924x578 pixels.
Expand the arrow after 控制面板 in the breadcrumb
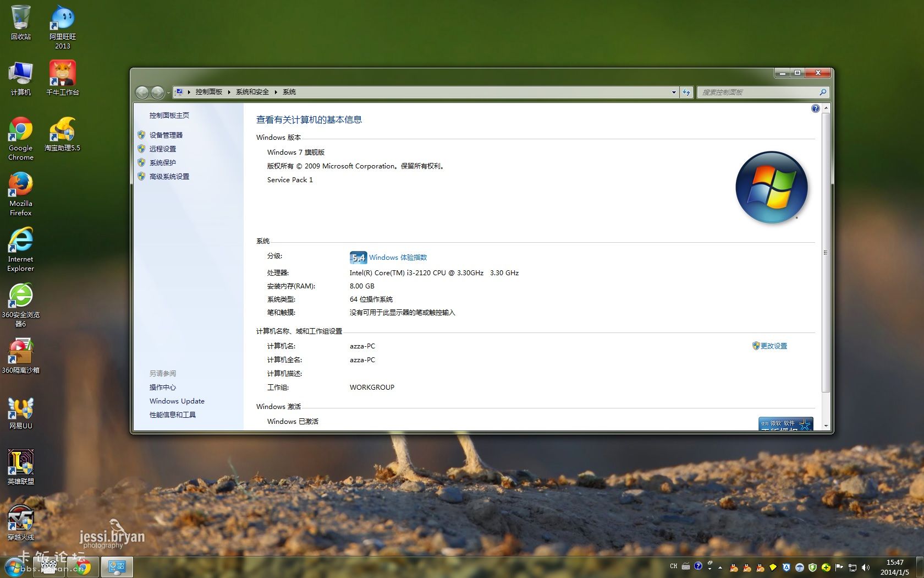229,92
